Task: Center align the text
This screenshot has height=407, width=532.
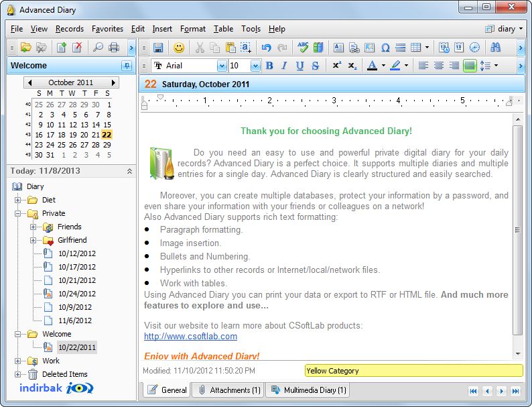Action: pos(439,66)
